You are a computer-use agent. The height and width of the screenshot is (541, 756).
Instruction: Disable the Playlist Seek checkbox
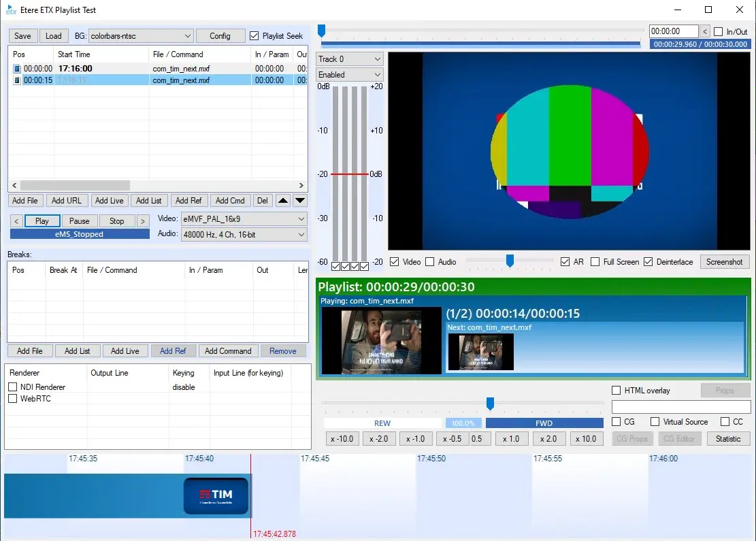(x=254, y=36)
